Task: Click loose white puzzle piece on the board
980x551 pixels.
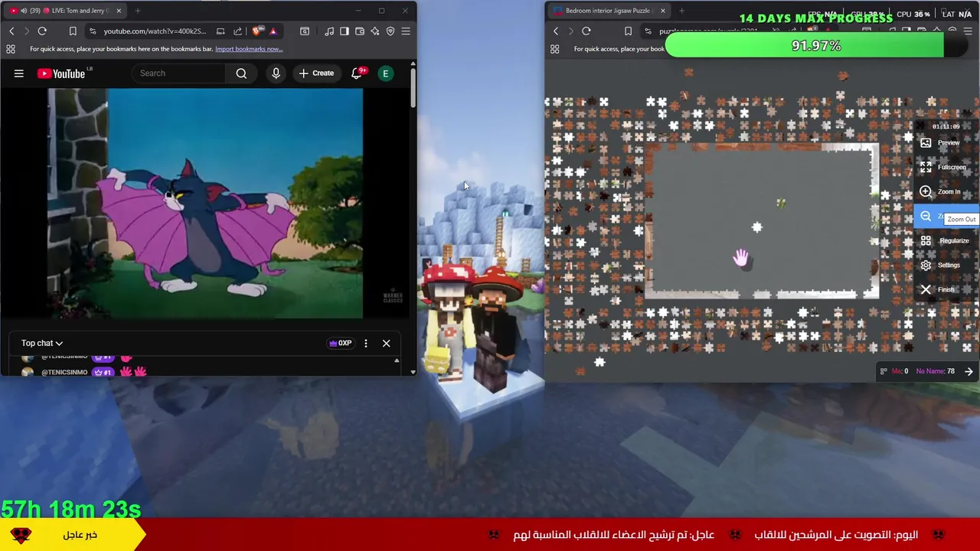Action: tap(756, 227)
